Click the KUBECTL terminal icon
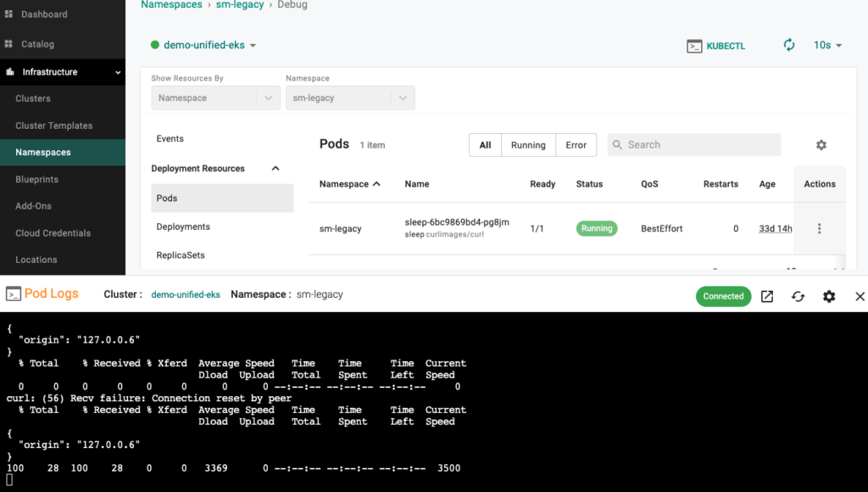868x492 pixels. [694, 46]
